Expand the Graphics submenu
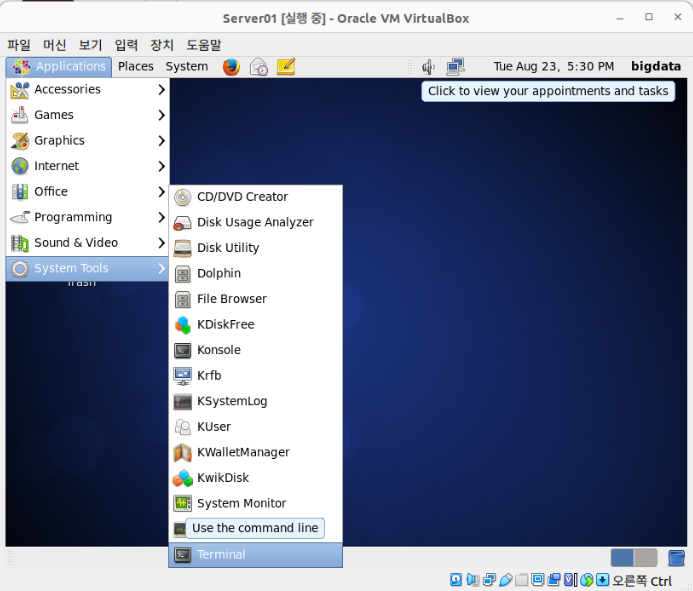 click(x=88, y=141)
